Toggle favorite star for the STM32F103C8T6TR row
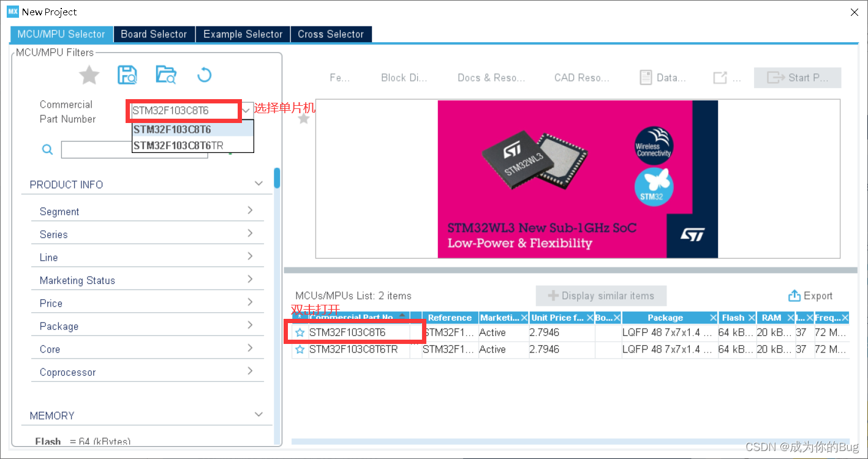The height and width of the screenshot is (459, 868). [x=300, y=349]
